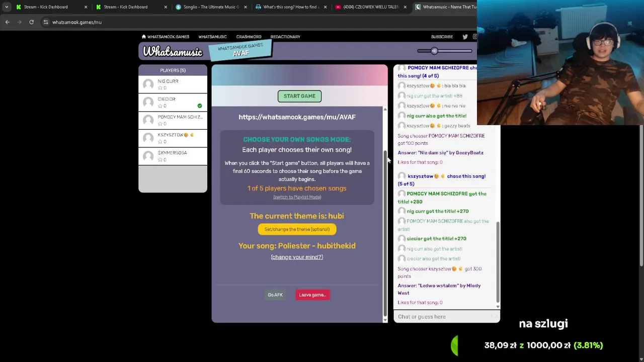Image resolution: width=644 pixels, height=362 pixels.
Task: Click the change your mind link
Action: click(297, 257)
